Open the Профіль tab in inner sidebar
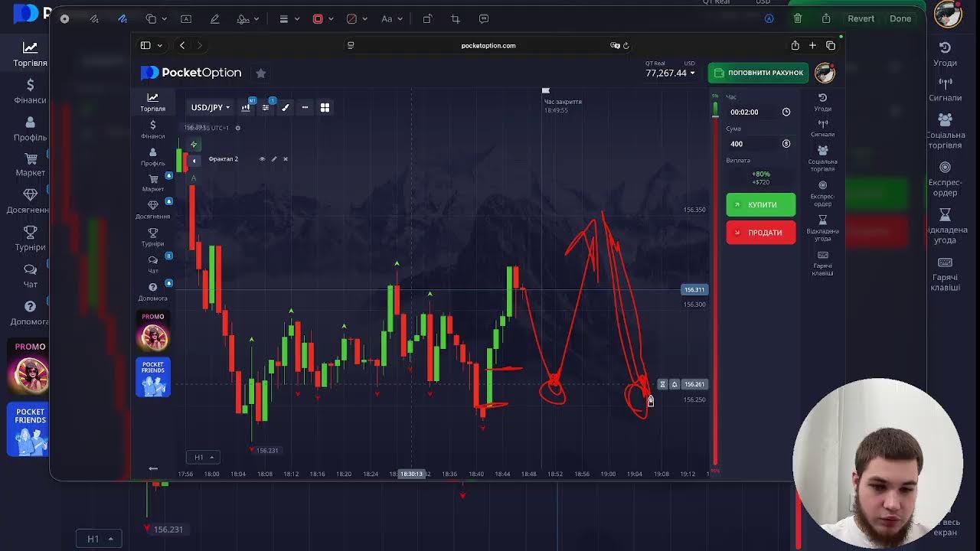 [152, 157]
